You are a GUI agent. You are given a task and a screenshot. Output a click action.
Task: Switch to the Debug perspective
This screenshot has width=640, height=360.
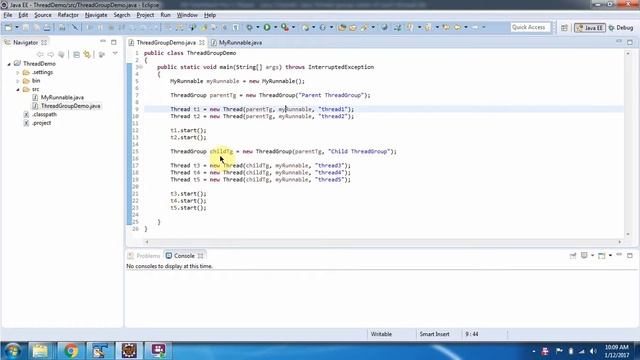tap(621, 28)
